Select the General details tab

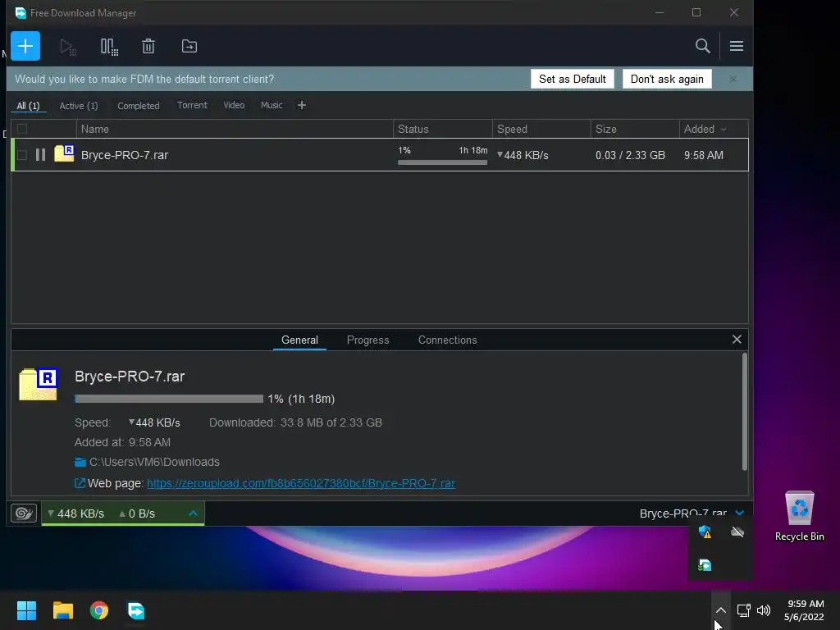click(299, 340)
